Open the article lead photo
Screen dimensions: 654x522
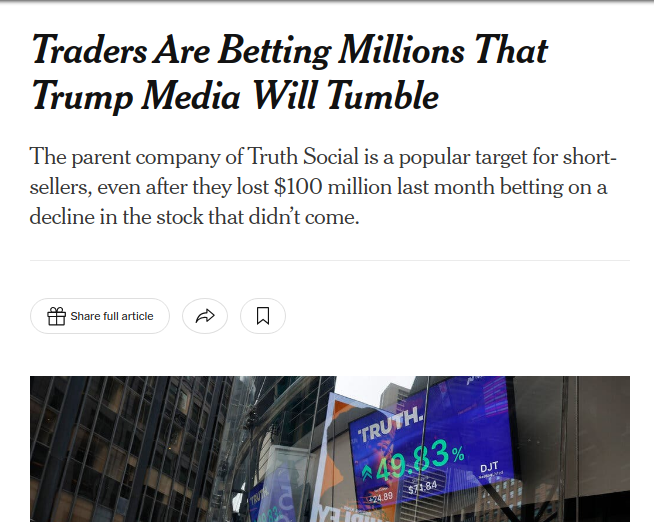pyautogui.click(x=330, y=449)
